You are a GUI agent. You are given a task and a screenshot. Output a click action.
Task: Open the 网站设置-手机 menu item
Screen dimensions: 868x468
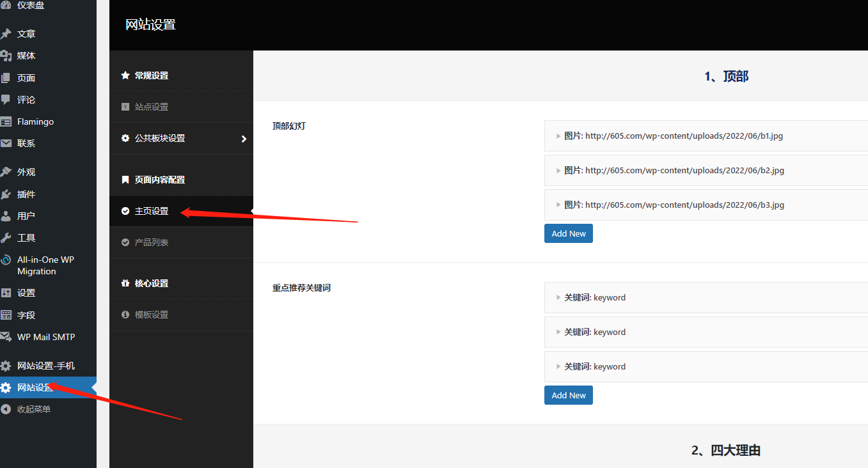45,366
